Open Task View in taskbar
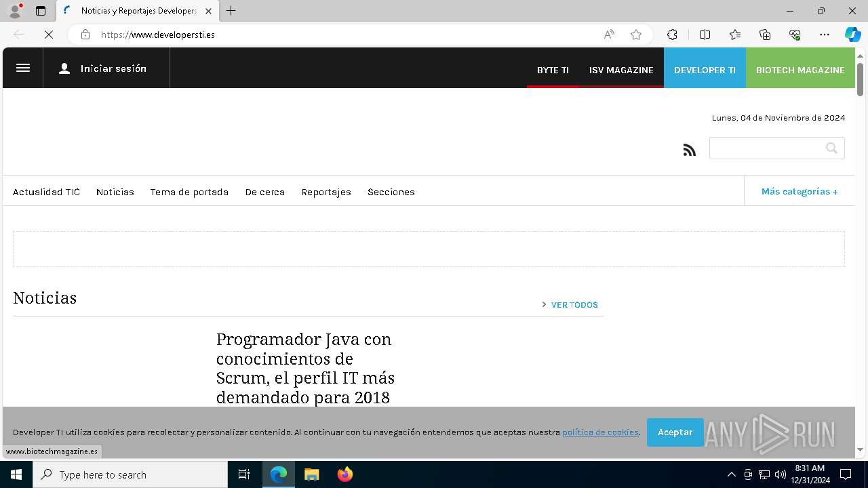868x488 pixels. pos(244,474)
